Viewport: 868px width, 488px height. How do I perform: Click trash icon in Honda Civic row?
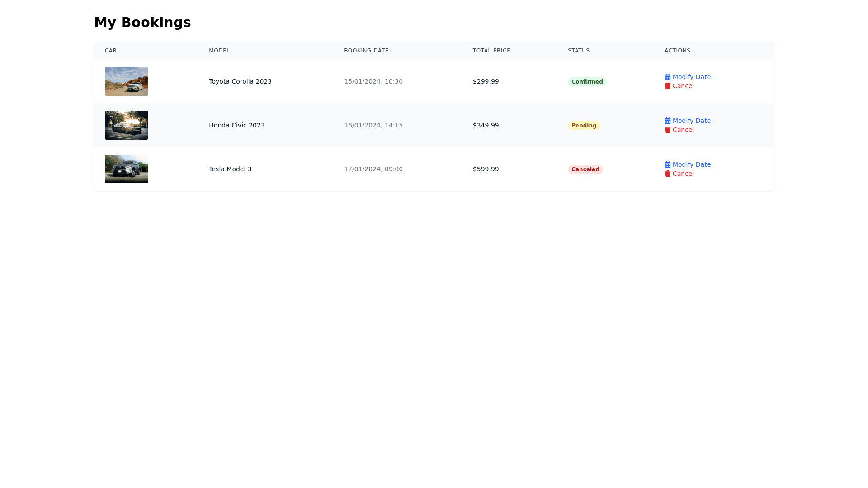pos(667,130)
